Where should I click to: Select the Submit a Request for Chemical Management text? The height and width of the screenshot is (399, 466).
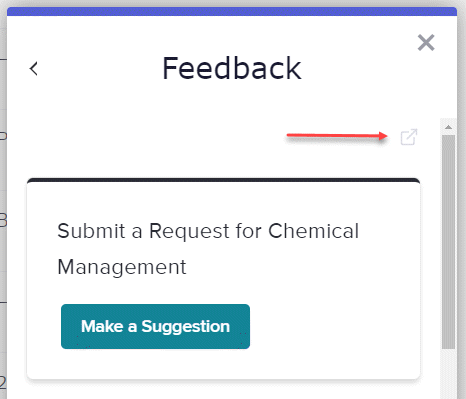(208, 249)
